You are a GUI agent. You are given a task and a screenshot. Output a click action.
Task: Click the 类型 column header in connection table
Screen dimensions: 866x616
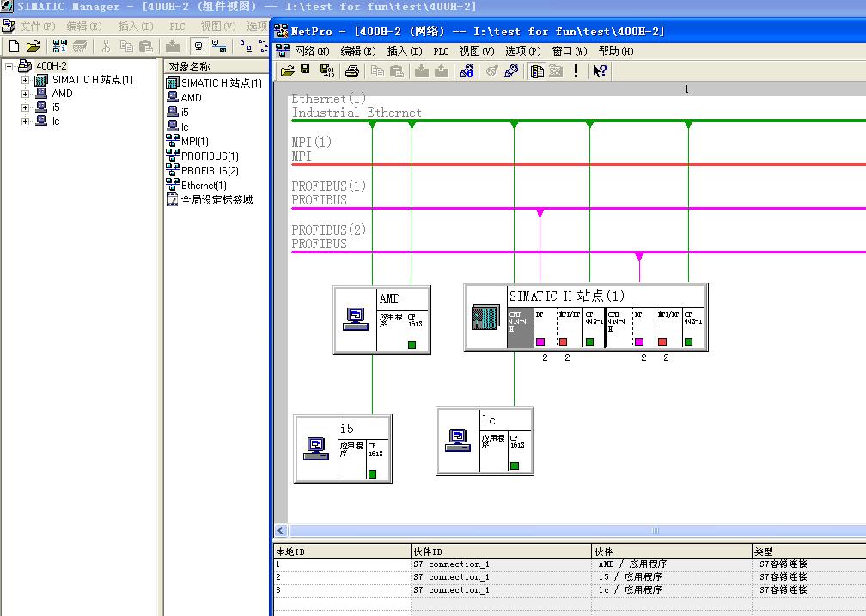809,552
